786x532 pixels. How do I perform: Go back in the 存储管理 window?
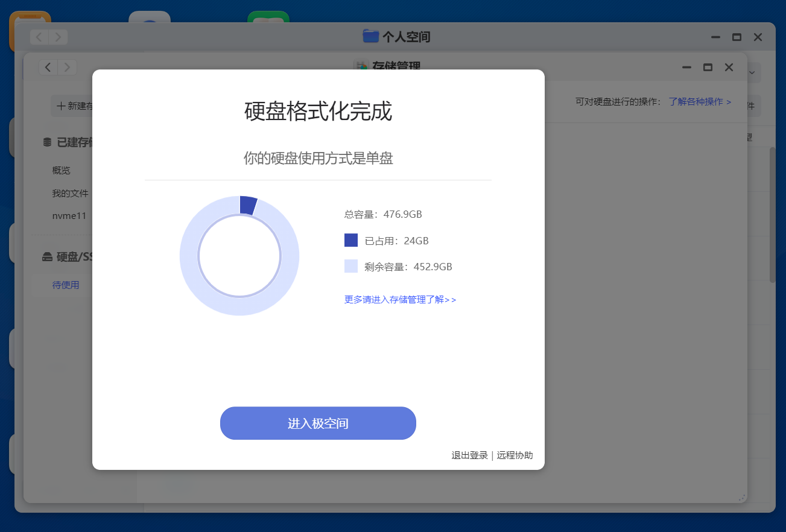point(48,67)
